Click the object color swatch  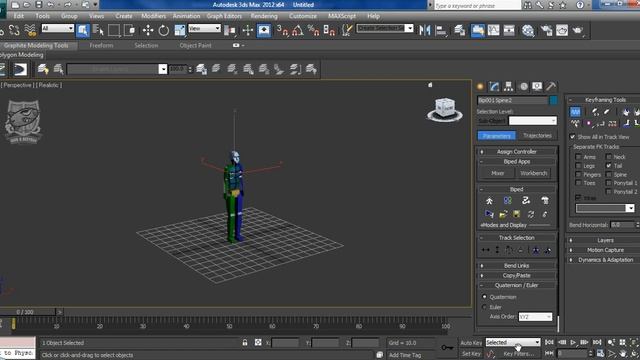click(553, 100)
